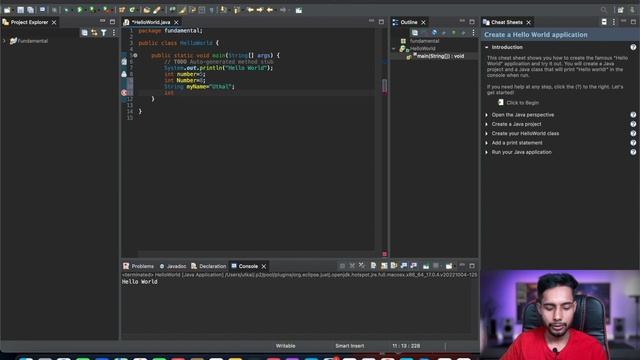Open Project Explorer filter icon
This screenshot has width=640, height=360.
click(x=104, y=33)
